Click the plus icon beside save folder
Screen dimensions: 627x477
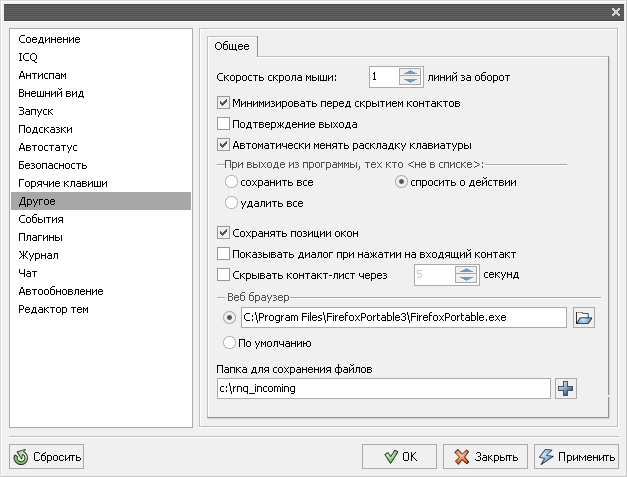(565, 388)
